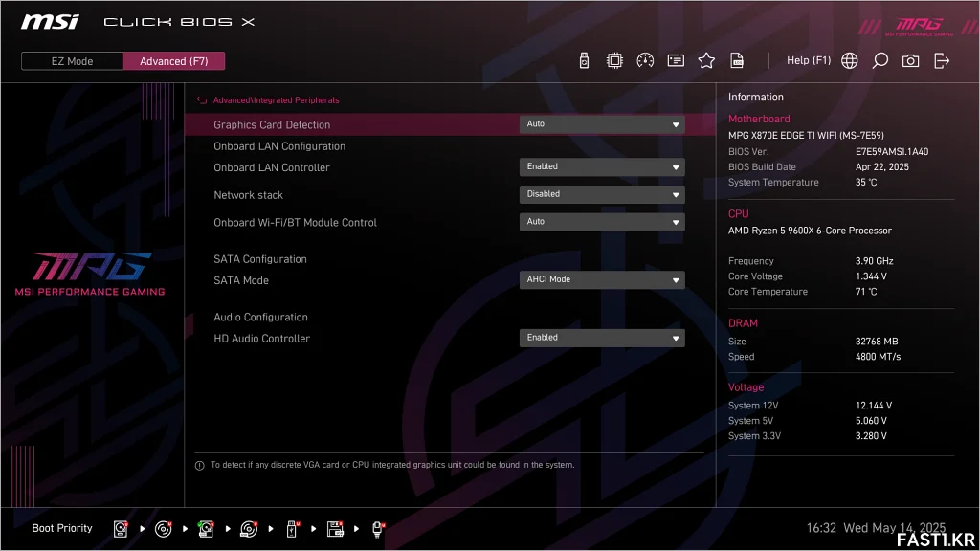The width and height of the screenshot is (980, 551).
Task: Select the first optical disc boot device icon
Action: coord(163,529)
